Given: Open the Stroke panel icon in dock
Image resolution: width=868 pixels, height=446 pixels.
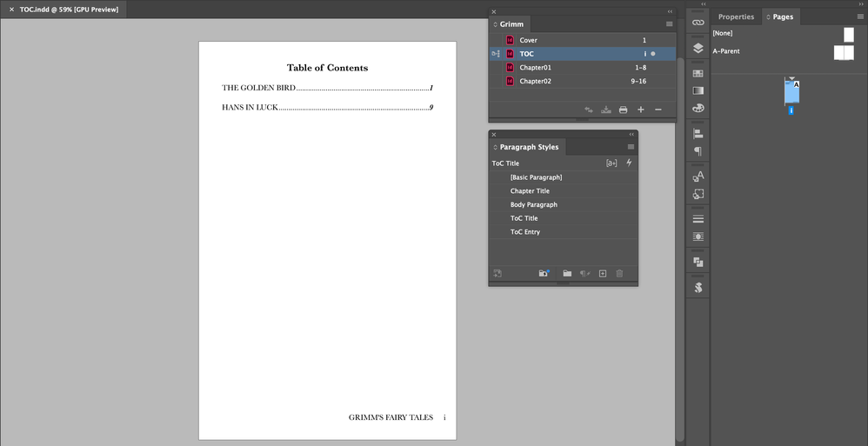Looking at the screenshot, I should point(698,219).
